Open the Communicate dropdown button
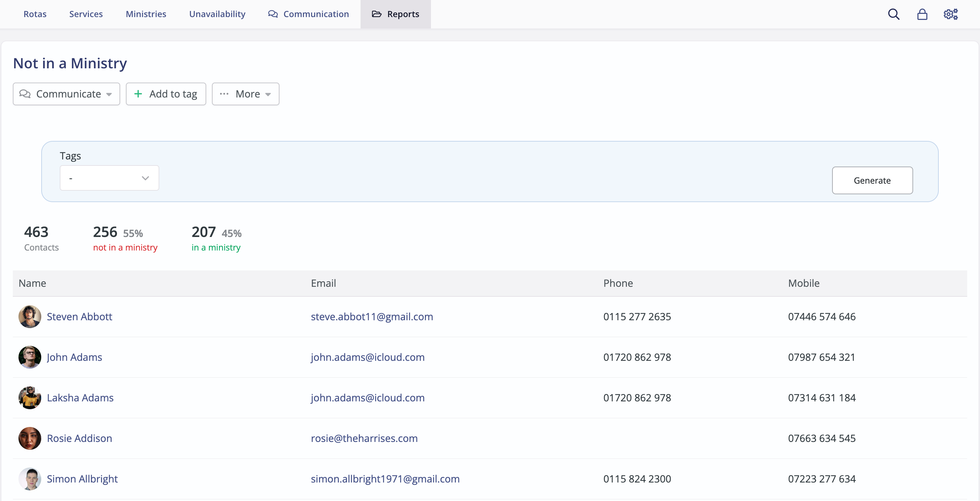 click(66, 94)
